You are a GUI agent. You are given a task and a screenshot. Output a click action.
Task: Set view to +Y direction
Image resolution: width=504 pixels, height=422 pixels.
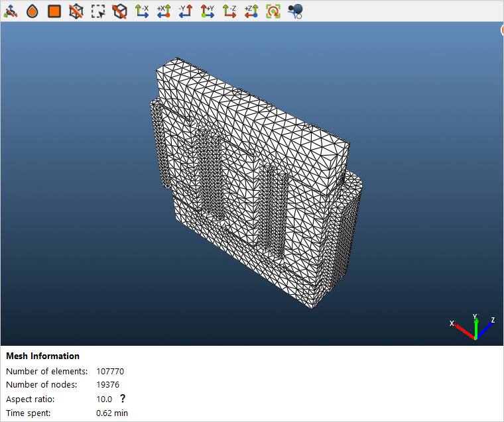tap(208, 11)
